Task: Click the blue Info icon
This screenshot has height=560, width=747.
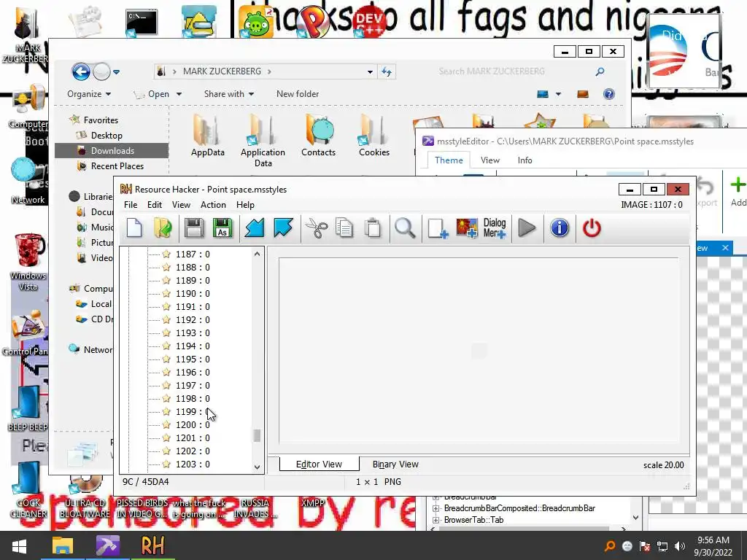Action: click(560, 228)
